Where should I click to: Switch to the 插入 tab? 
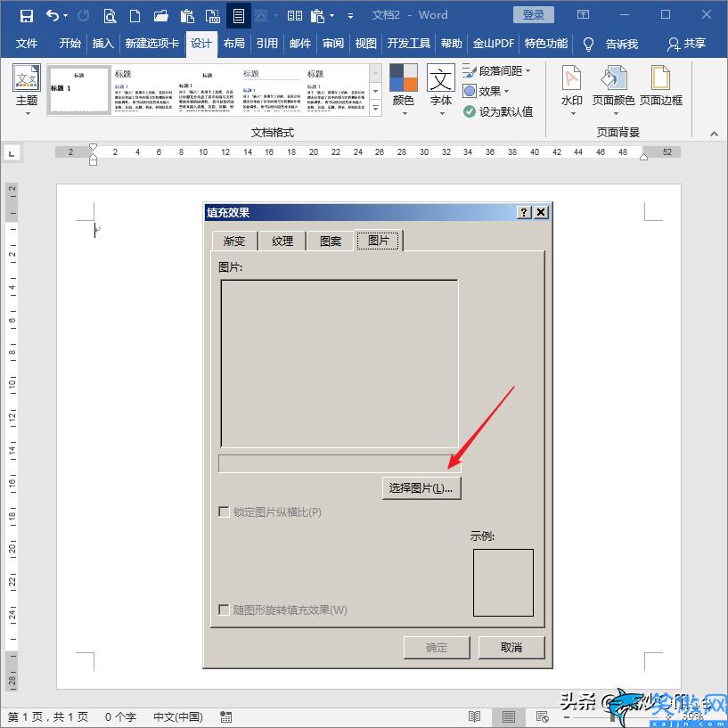point(103,44)
